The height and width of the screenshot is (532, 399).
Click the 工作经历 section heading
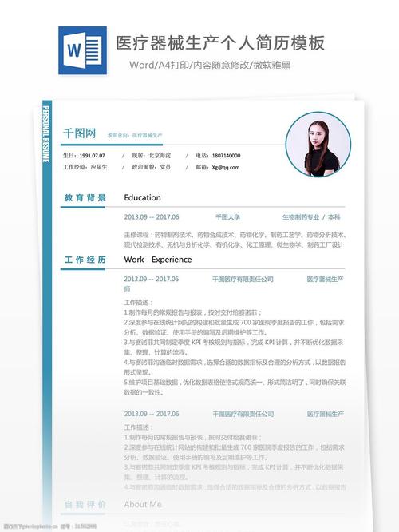click(x=85, y=260)
